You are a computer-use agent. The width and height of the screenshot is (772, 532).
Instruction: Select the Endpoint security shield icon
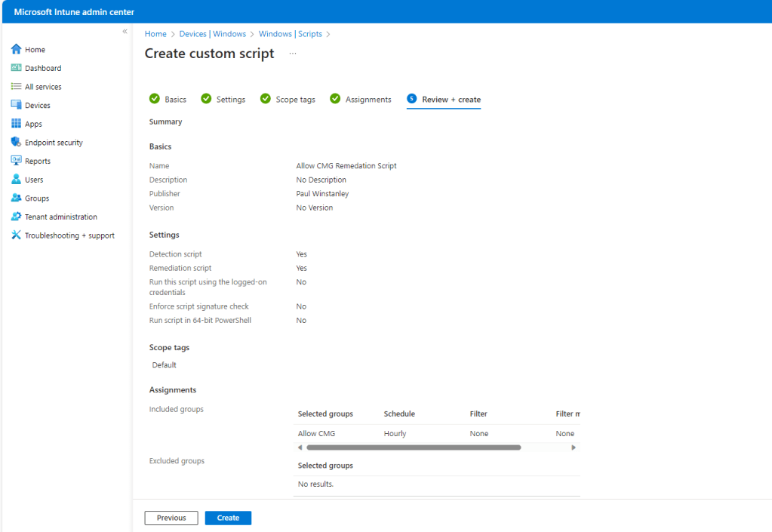point(17,143)
